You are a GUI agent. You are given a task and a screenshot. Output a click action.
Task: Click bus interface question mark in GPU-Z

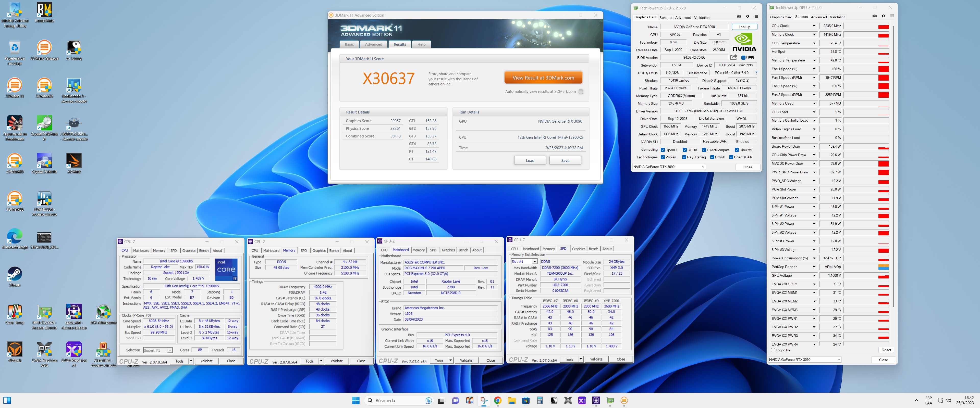point(756,73)
